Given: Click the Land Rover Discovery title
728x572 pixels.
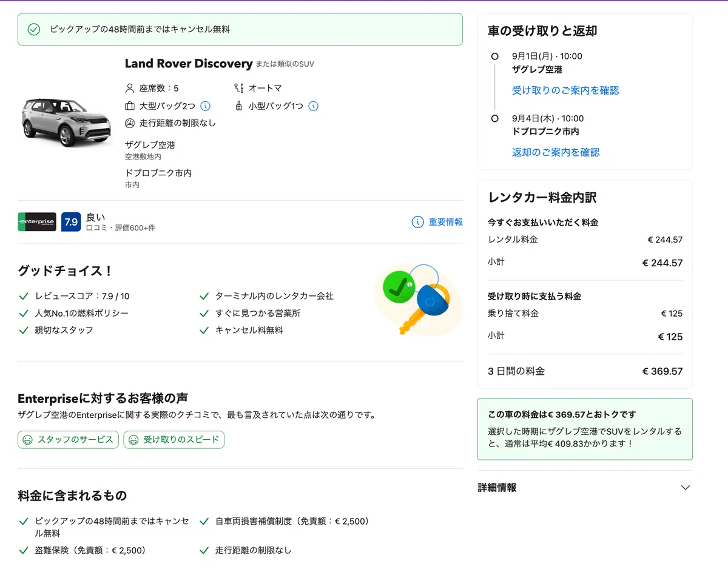Looking at the screenshot, I should (189, 64).
